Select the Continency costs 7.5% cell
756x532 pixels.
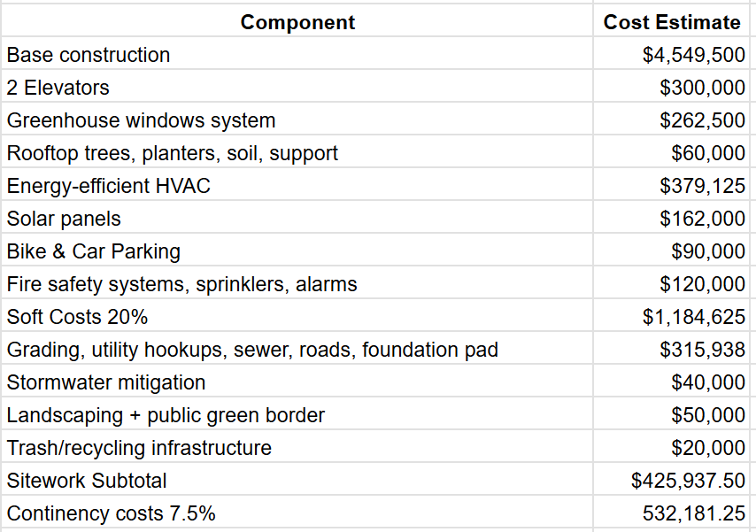pyautogui.click(x=297, y=513)
